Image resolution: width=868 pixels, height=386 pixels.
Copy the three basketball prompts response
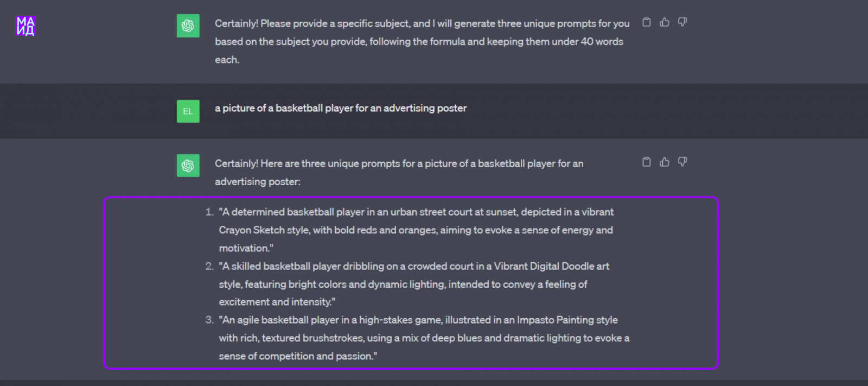646,162
